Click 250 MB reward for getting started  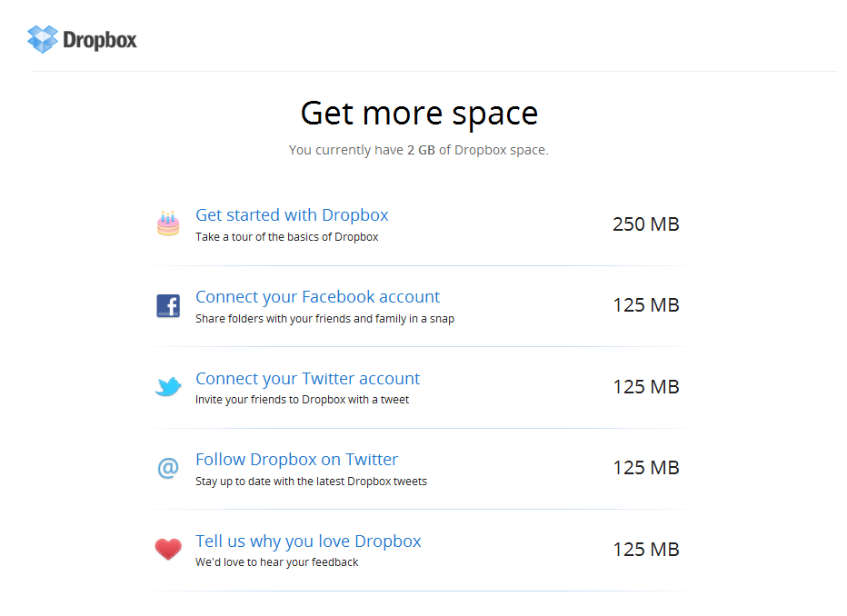[645, 224]
